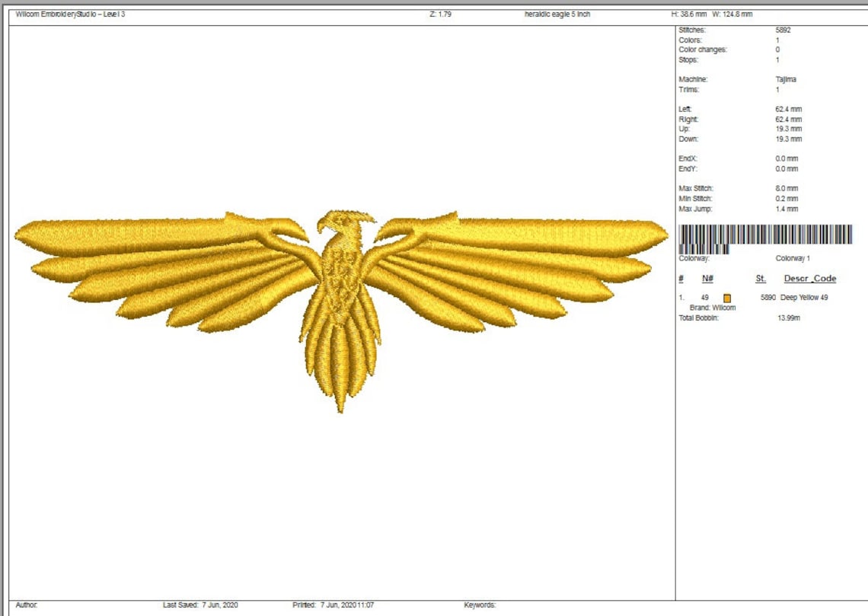Click the Author field in the footer
This screenshot has height=616, width=868.
coord(23,605)
